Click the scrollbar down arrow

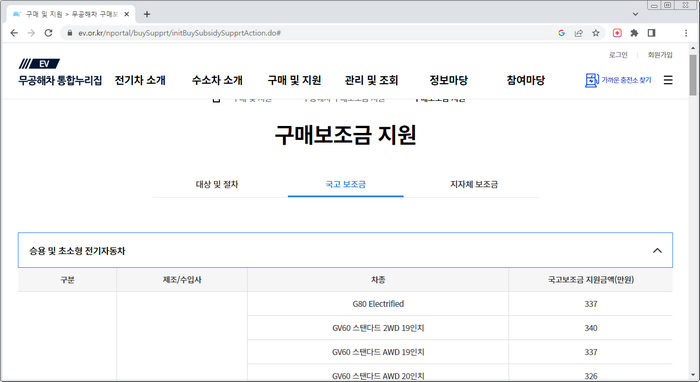693,375
